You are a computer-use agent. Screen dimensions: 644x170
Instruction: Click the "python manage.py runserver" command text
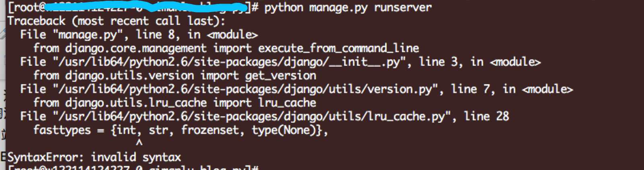pos(348,7)
